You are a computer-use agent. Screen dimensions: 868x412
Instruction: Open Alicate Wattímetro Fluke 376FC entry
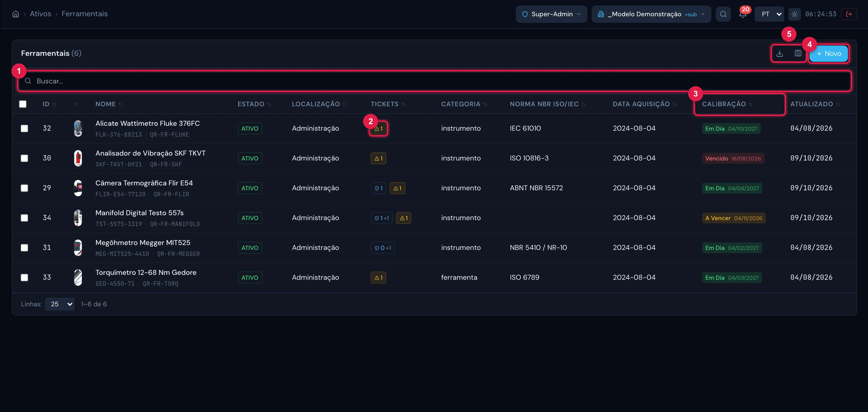148,123
